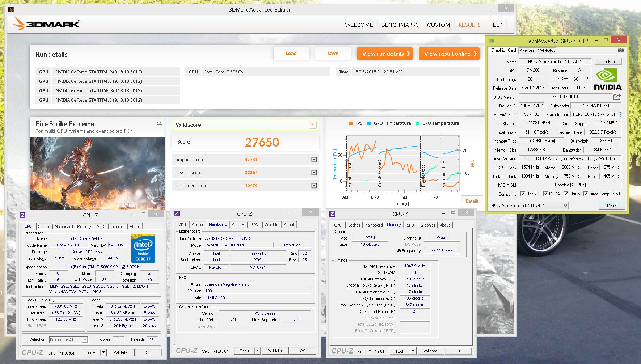Click the blue GPU Temperature legend marker
The height and width of the screenshot is (364, 641).
pos(369,123)
